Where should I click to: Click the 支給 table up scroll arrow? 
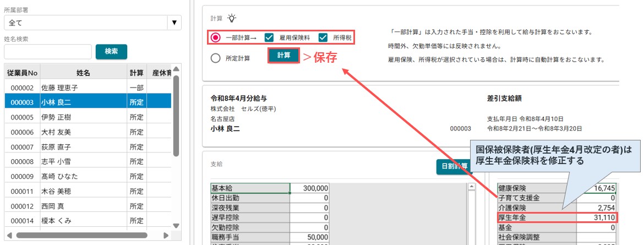(x=472, y=187)
